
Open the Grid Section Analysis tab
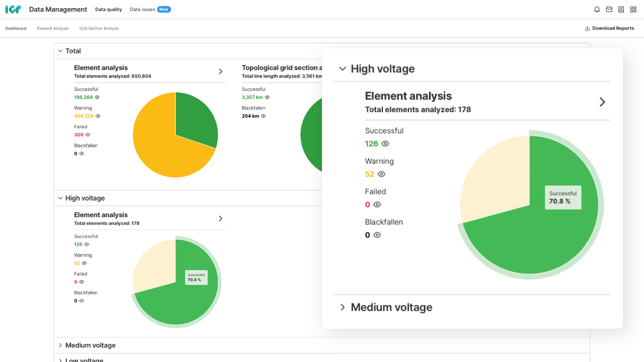(99, 29)
